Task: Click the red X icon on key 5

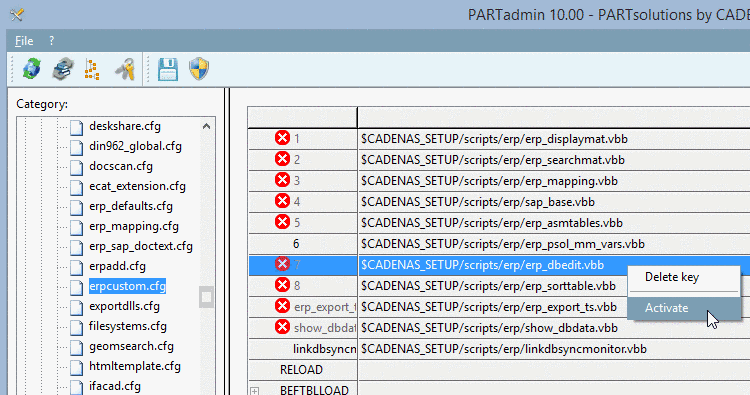Action: [282, 222]
